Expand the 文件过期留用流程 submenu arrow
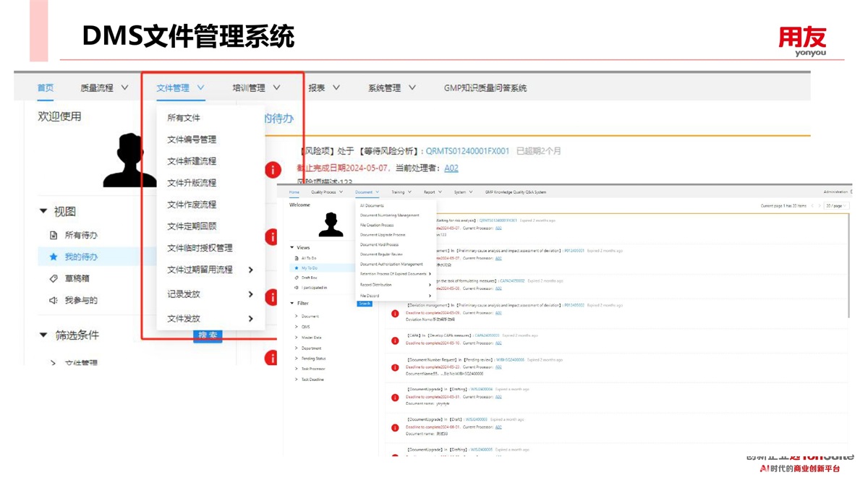Screen dimensions: 868x488 251,270
